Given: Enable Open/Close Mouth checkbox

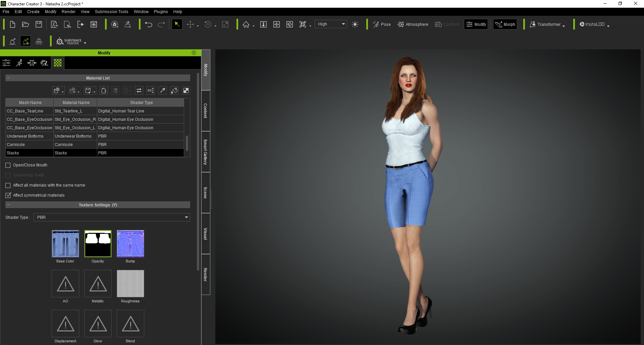Looking at the screenshot, I should pos(8,165).
